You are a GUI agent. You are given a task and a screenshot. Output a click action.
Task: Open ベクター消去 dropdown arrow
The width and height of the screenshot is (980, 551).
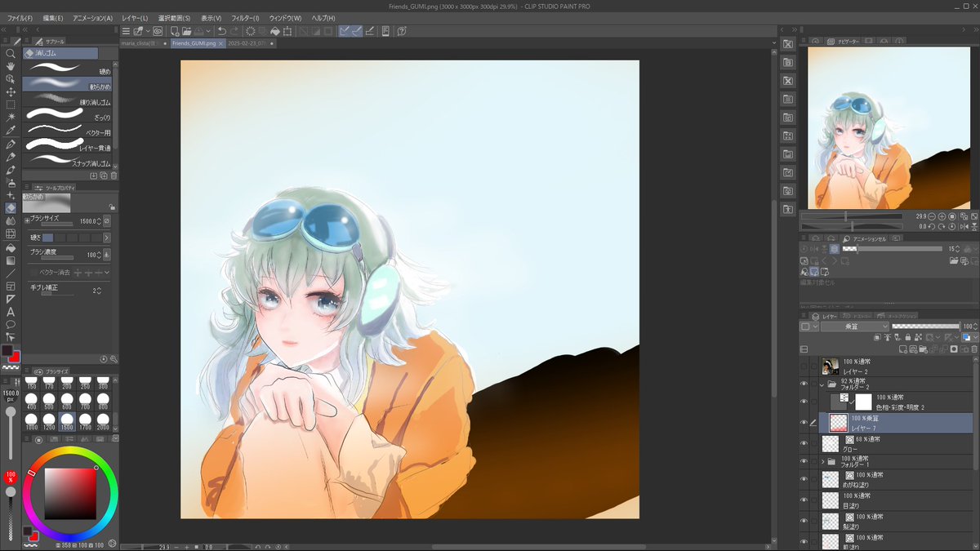point(107,273)
